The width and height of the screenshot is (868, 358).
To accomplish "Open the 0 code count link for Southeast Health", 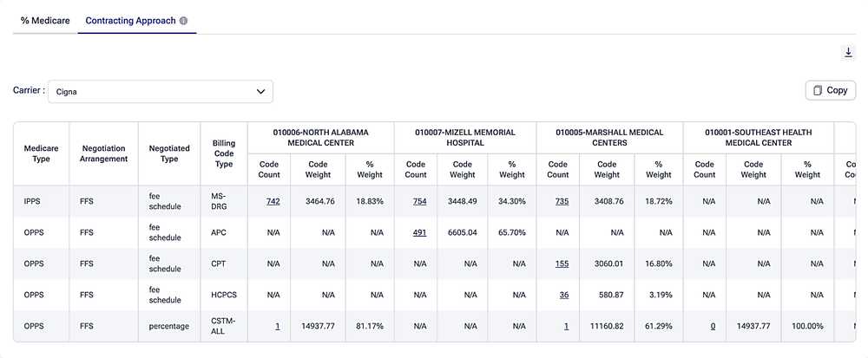I will coord(713,327).
